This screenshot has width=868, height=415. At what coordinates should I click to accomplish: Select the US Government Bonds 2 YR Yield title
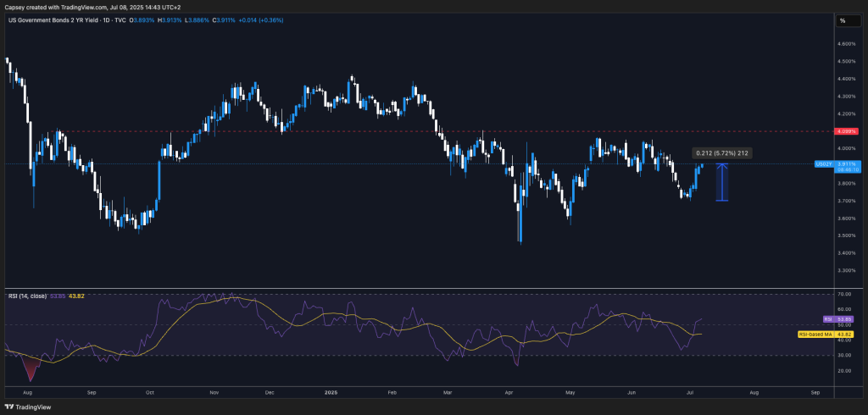click(58, 20)
